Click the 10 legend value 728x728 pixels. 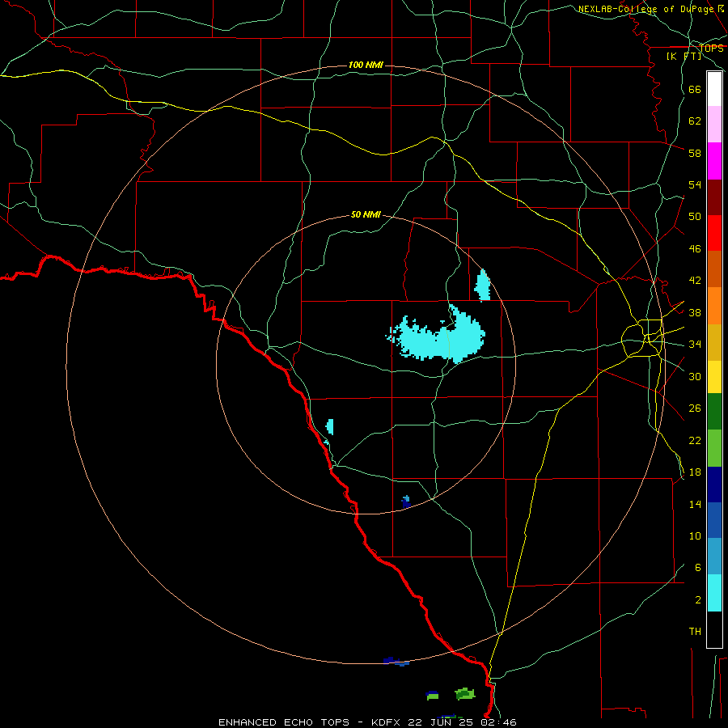tap(695, 536)
